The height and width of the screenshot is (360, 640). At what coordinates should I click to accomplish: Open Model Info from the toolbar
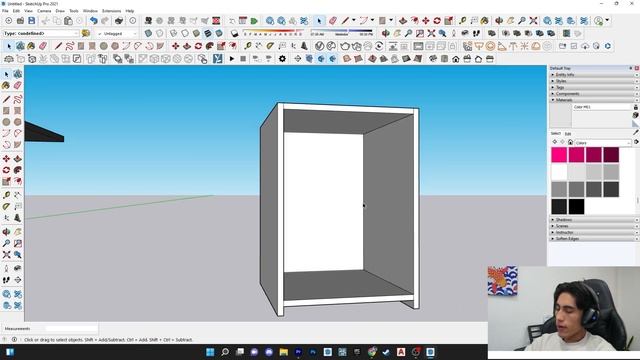(133, 20)
